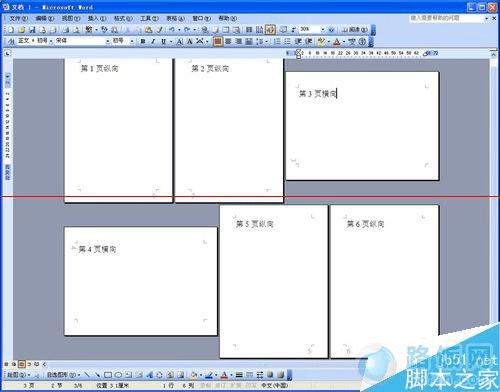Toggle Align Left paragraph alignment
The height and width of the screenshot is (392, 500).
tap(218, 41)
